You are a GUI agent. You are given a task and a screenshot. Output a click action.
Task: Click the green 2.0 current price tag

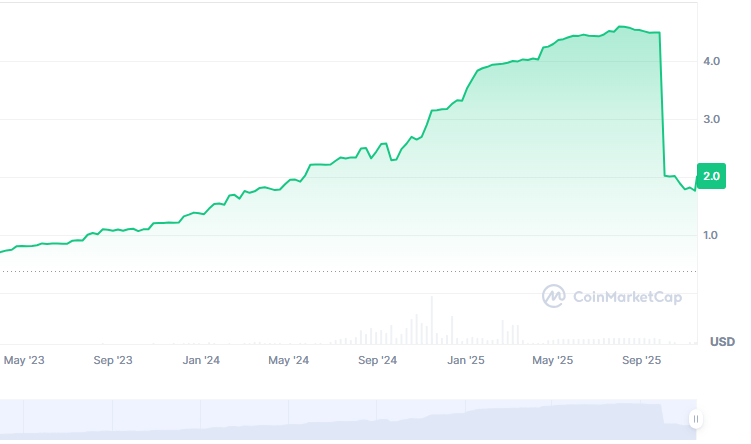pyautogui.click(x=712, y=176)
